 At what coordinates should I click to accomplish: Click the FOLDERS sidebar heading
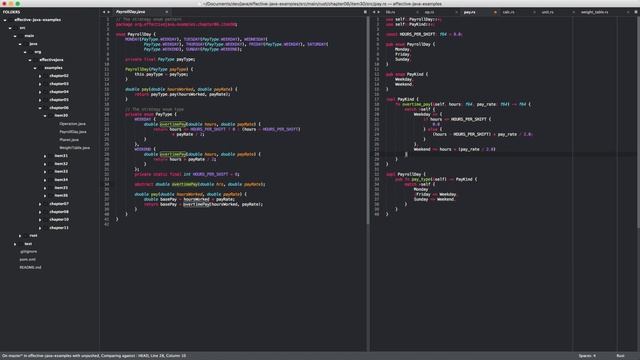11,12
